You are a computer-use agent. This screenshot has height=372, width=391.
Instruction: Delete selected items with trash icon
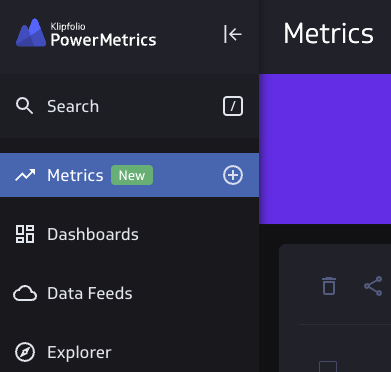point(329,286)
